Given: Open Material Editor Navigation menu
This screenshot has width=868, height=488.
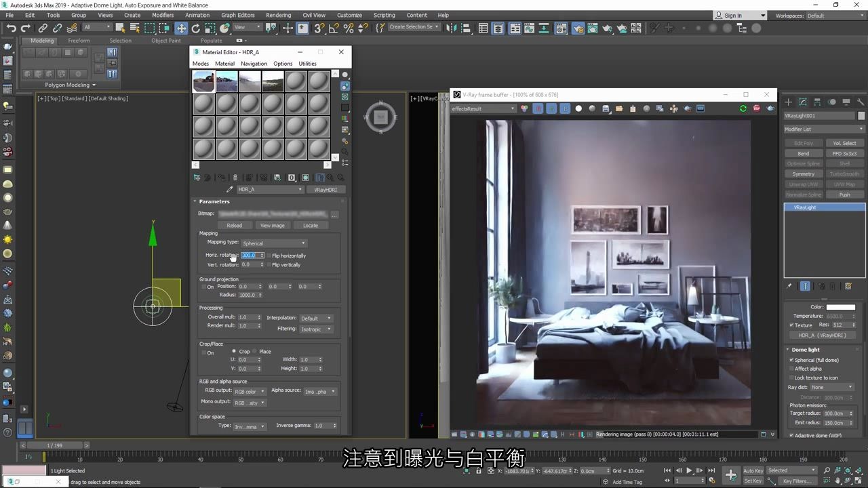Looking at the screenshot, I should coord(254,64).
